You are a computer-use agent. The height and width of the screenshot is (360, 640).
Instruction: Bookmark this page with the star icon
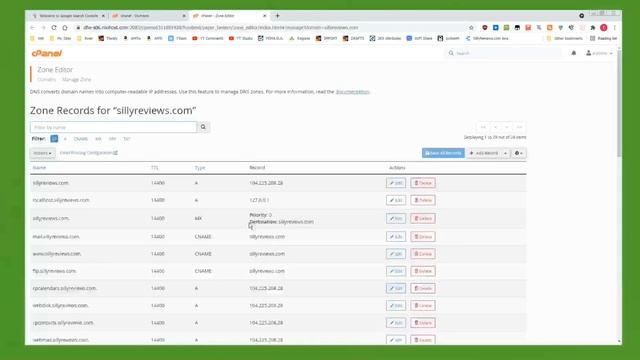click(x=471, y=27)
